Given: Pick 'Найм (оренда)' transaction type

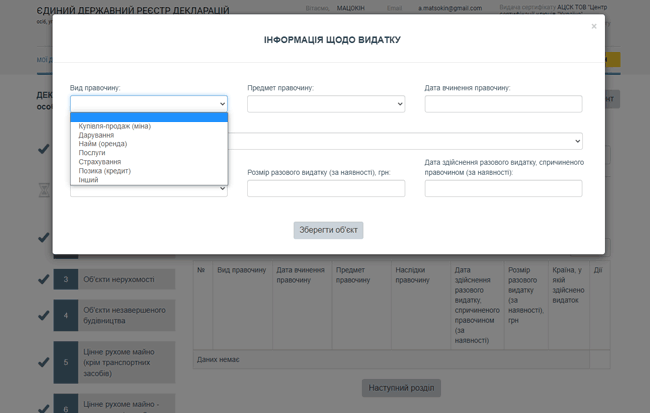Looking at the screenshot, I should tap(102, 144).
